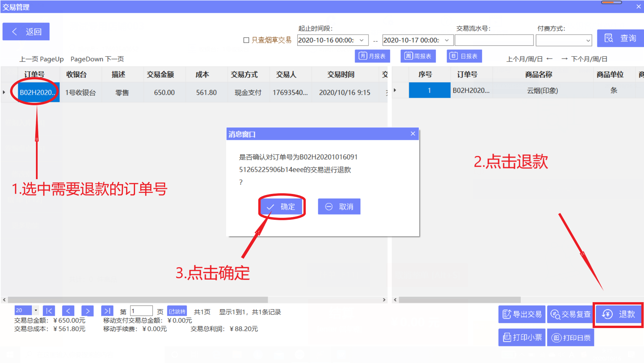Open the 周报表 weekly report
Screen dimensions: 644x363
(418, 56)
